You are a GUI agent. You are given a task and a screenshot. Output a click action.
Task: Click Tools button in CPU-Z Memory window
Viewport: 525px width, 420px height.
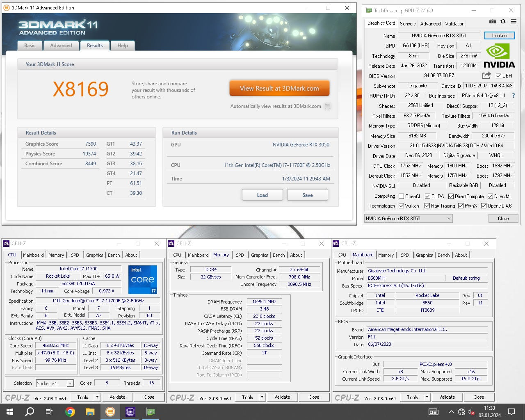(x=247, y=397)
